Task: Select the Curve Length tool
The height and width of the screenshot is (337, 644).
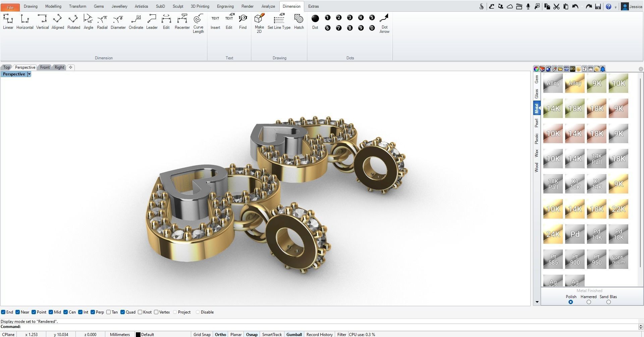Action: (198, 23)
